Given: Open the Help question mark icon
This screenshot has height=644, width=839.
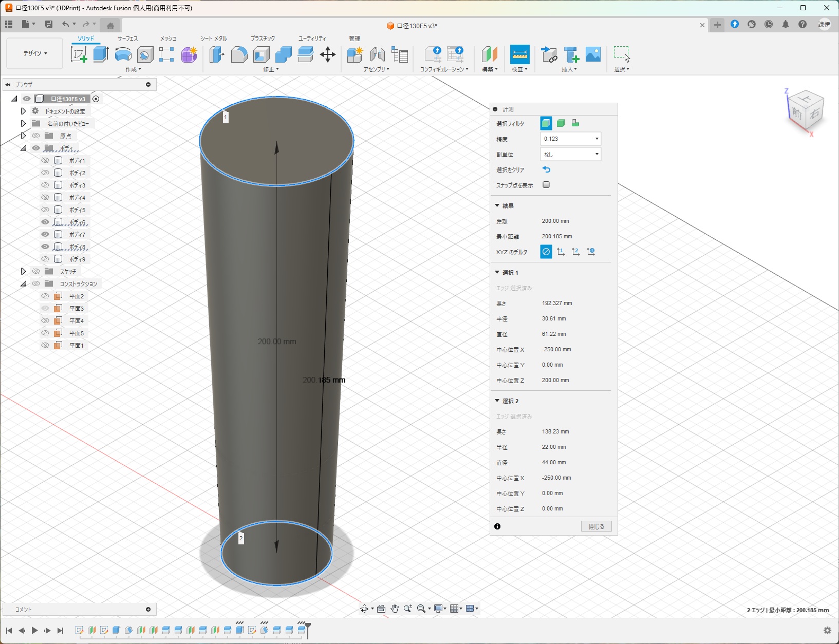Looking at the screenshot, I should point(803,24).
